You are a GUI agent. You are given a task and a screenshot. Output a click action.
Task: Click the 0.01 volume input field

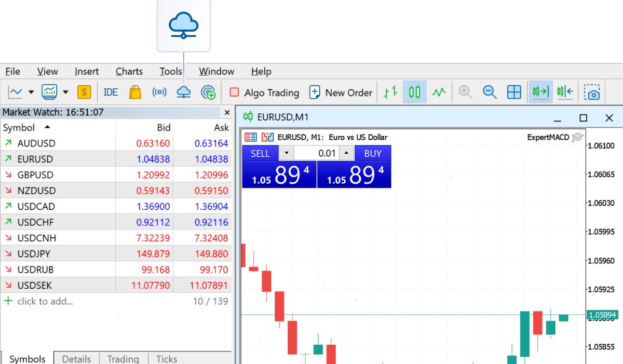click(x=317, y=153)
